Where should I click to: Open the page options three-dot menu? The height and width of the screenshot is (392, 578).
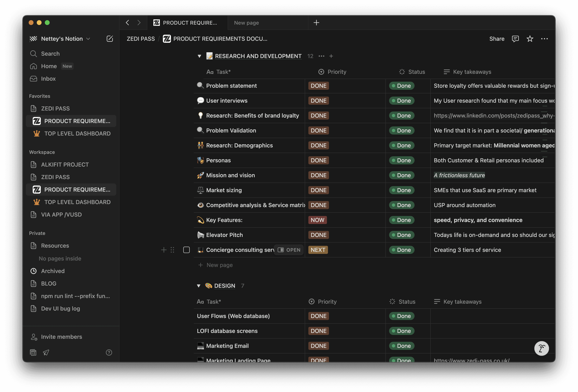[x=544, y=39]
